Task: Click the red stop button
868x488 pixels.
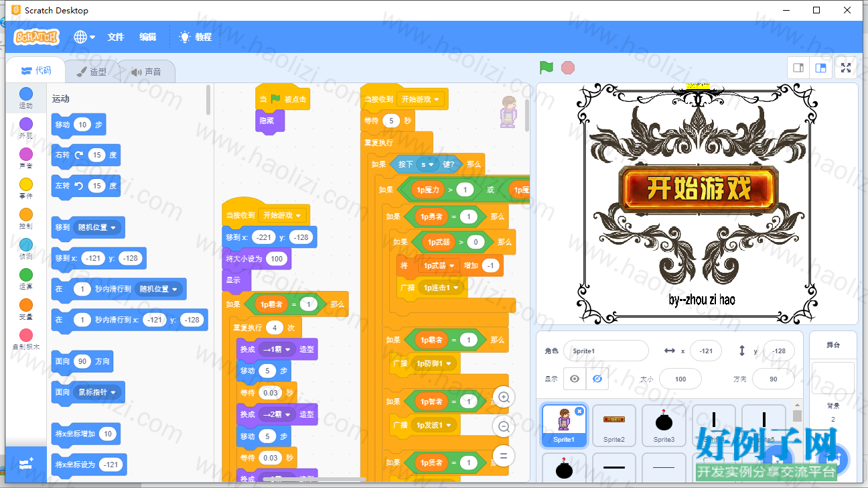Action: click(568, 68)
